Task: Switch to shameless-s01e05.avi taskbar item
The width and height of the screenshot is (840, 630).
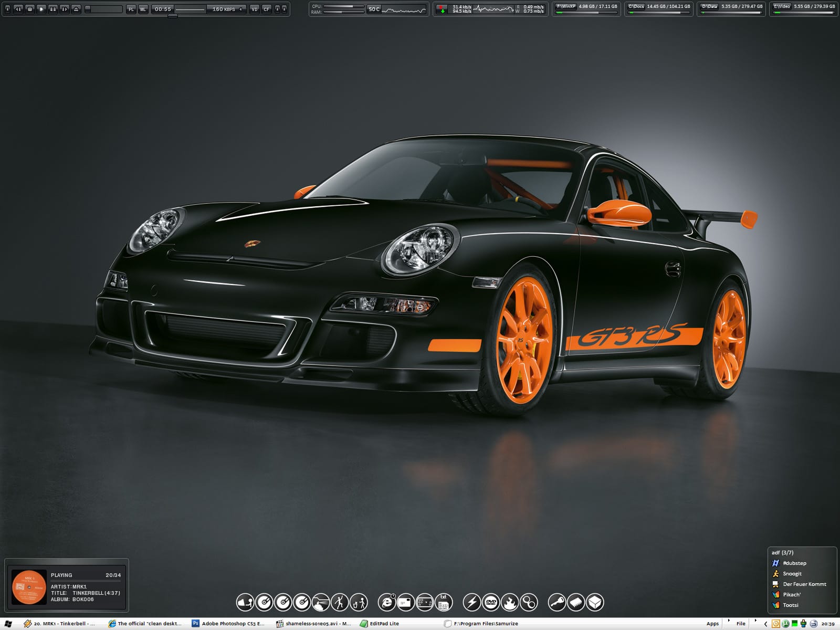Action: [313, 624]
